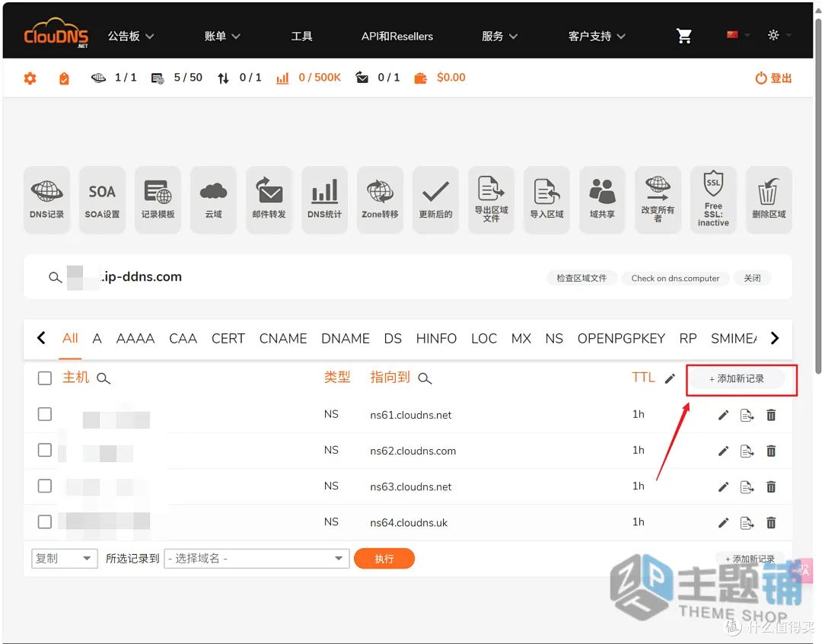822x644 pixels.
Task: Click the zone search magnifier icon
Action: pos(55,277)
